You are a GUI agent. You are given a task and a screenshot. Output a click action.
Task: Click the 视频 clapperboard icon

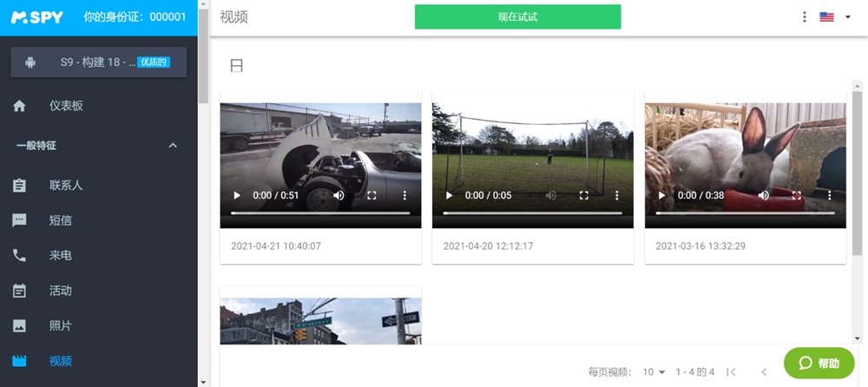(19, 361)
